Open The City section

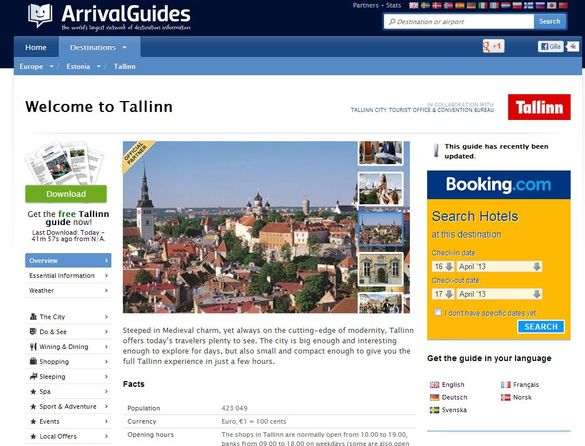(x=68, y=316)
